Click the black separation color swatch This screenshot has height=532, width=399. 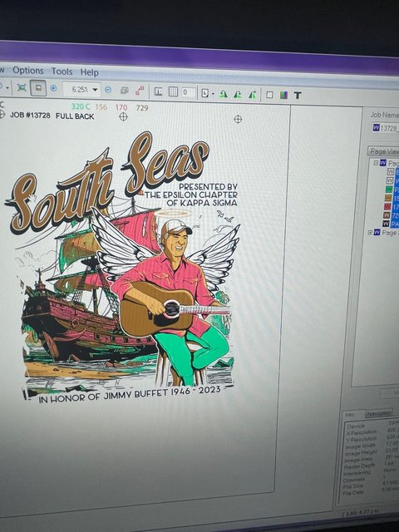[x=386, y=224]
